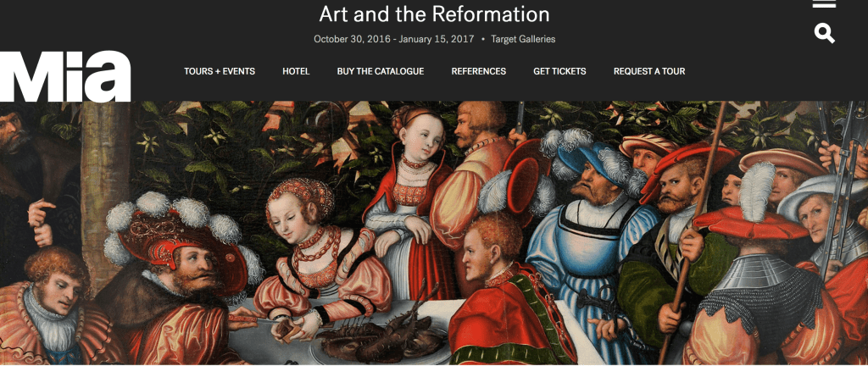Viewport: 868px width, 366px height.
Task: Click the Target Galleries location text
Action: (x=523, y=39)
